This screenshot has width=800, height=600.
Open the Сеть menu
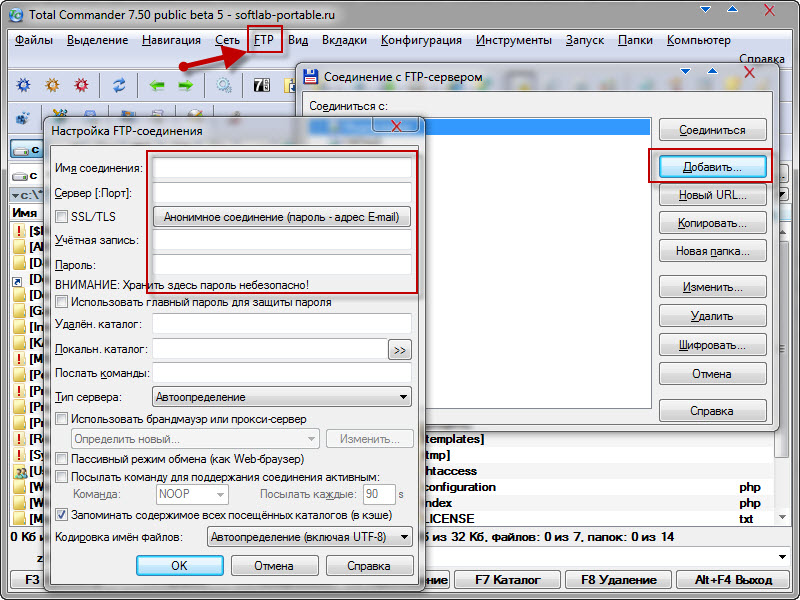227,40
